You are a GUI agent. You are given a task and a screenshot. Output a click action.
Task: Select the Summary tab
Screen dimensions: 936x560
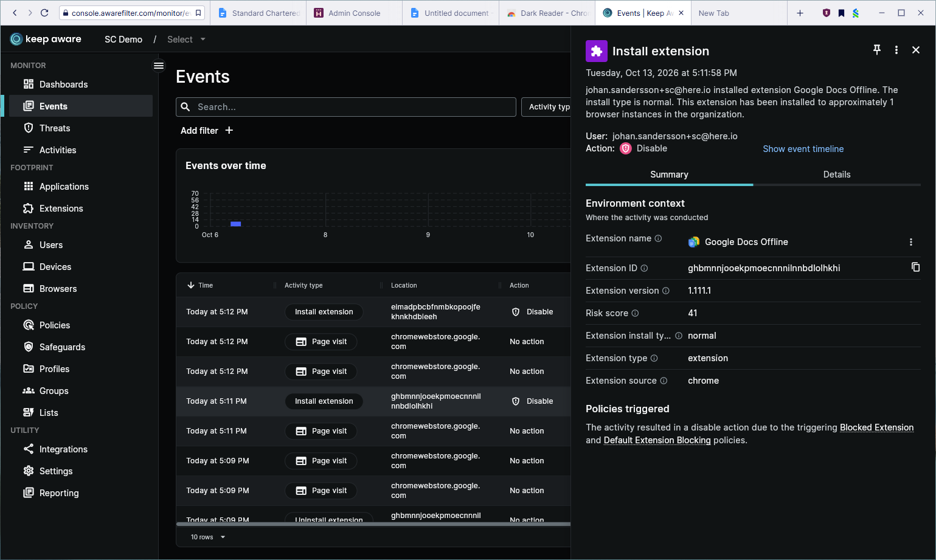(x=669, y=175)
